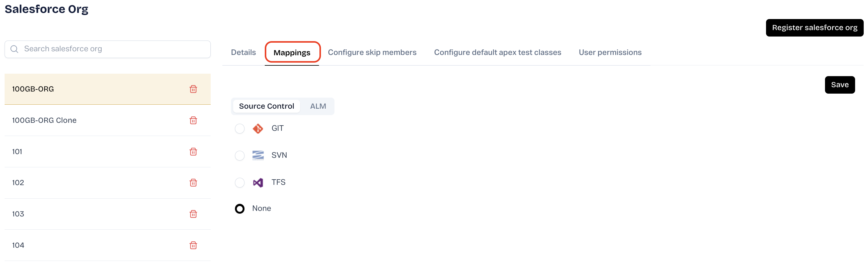Click the Save button

coord(839,85)
